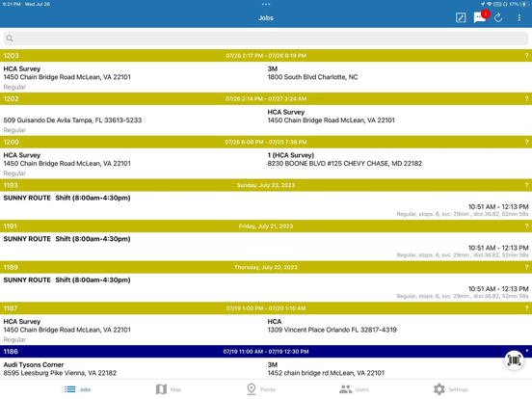Click the three dots multitasking indicator
The image size is (532, 399).
[266, 4]
